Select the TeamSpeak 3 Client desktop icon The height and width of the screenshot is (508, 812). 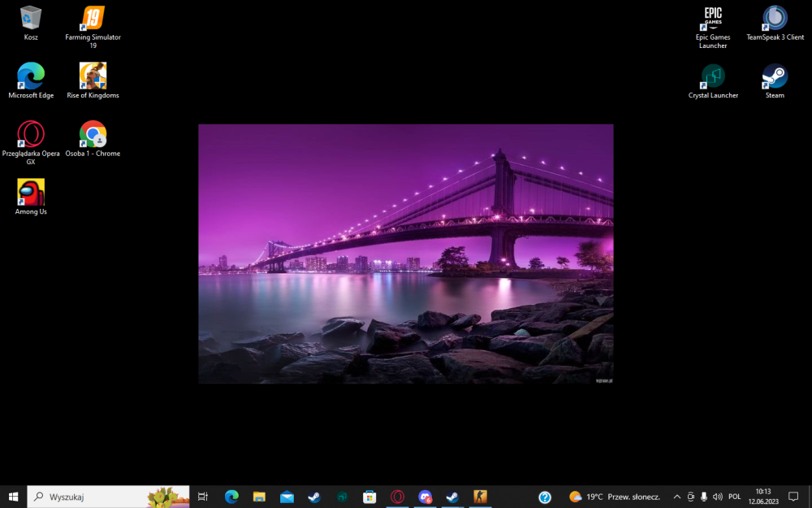(775, 24)
